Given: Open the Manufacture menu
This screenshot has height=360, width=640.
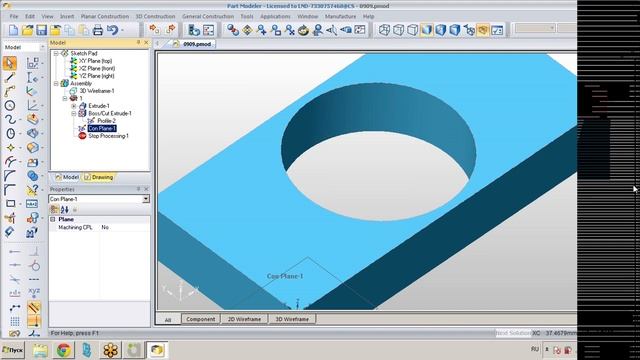Looking at the screenshot, I should [x=340, y=16].
